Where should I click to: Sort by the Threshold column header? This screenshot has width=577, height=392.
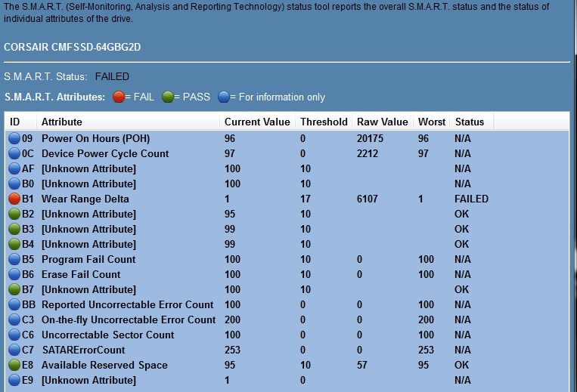(324, 122)
